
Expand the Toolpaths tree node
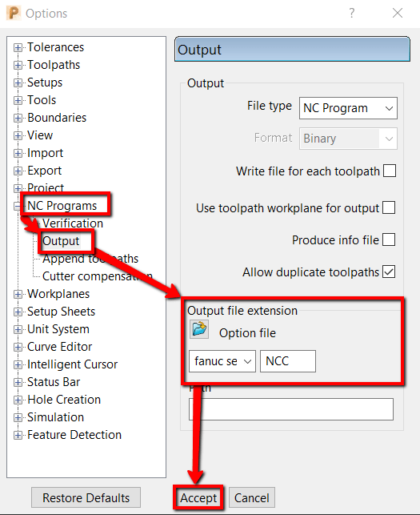[18, 65]
